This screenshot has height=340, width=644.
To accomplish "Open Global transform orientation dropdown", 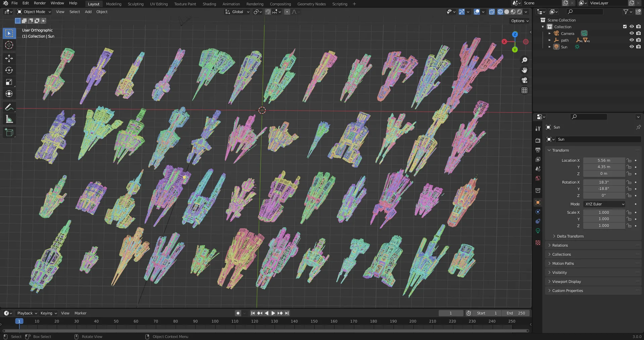I will 237,12.
